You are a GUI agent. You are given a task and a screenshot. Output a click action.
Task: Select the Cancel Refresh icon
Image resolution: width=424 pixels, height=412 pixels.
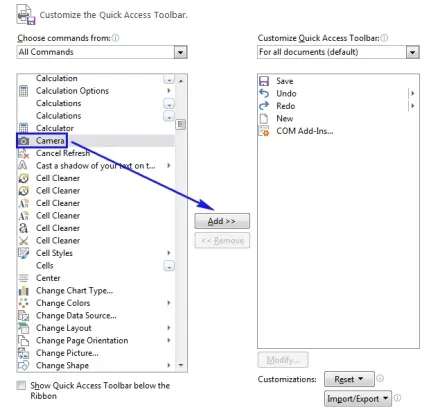[24, 153]
